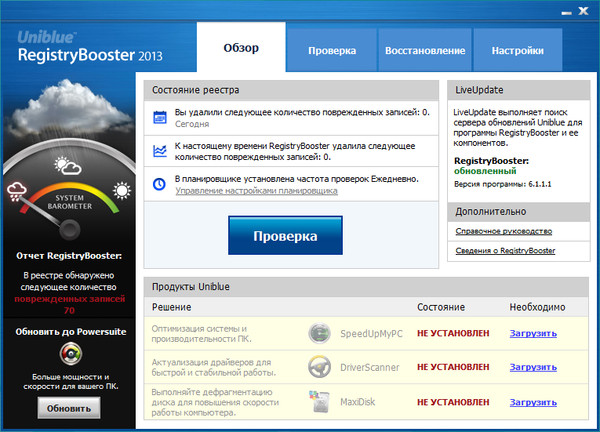Click the clock icon for scheduler frequency
Image resolution: width=600 pixels, height=432 pixels.
[160, 184]
